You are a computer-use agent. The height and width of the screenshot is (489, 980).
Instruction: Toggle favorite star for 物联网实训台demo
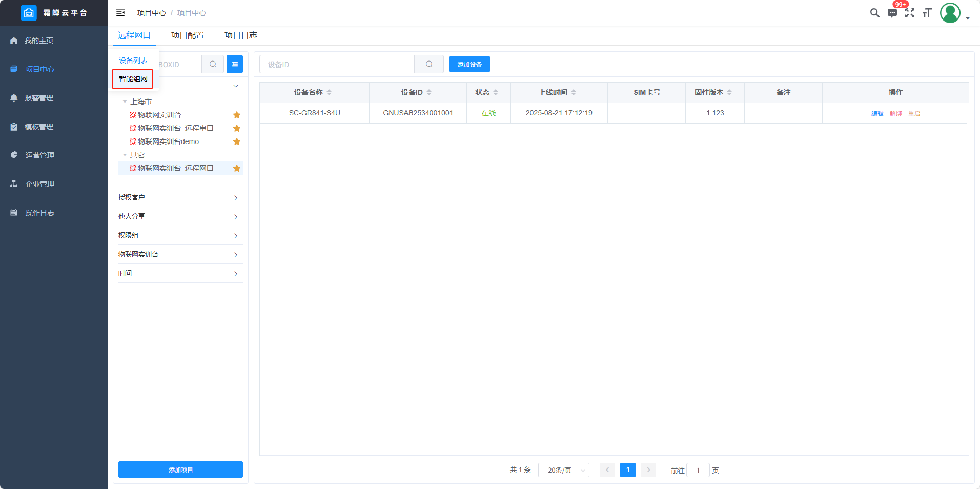[x=237, y=141]
